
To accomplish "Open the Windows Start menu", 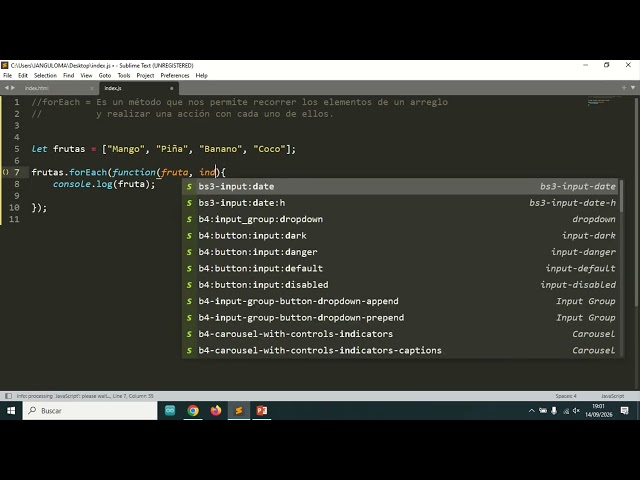I will pyautogui.click(x=11, y=411).
